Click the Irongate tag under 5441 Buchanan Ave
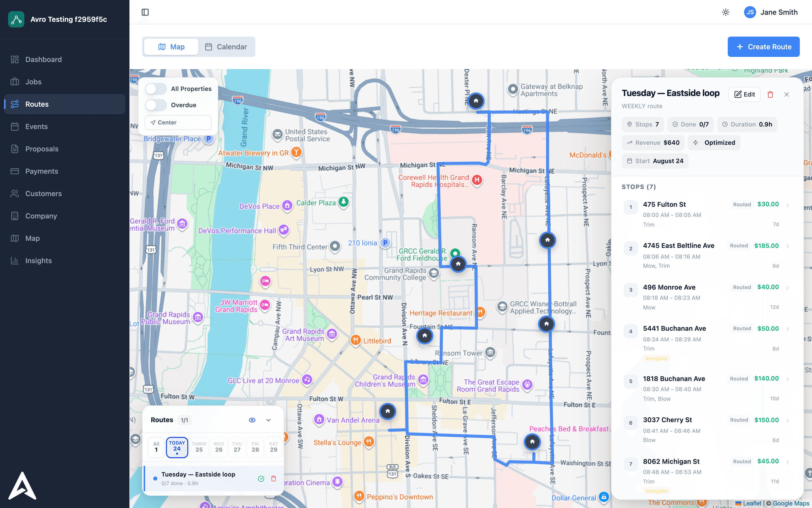 (x=656, y=358)
